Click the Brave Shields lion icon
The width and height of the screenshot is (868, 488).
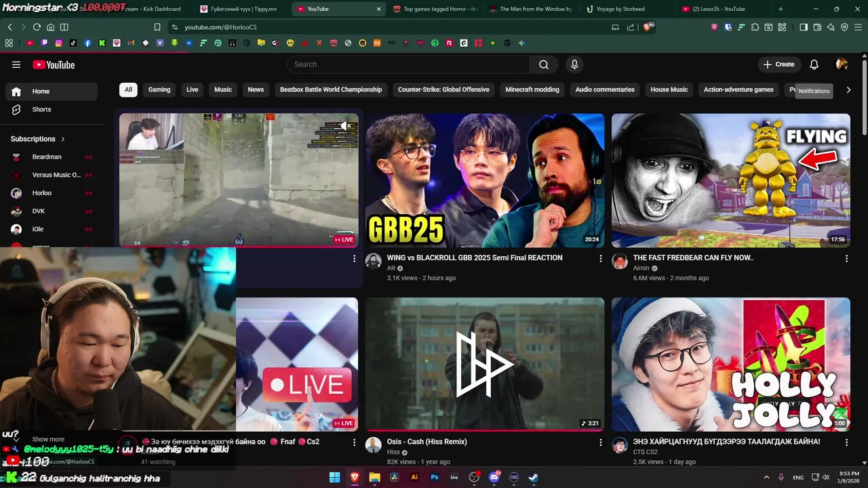[648, 27]
